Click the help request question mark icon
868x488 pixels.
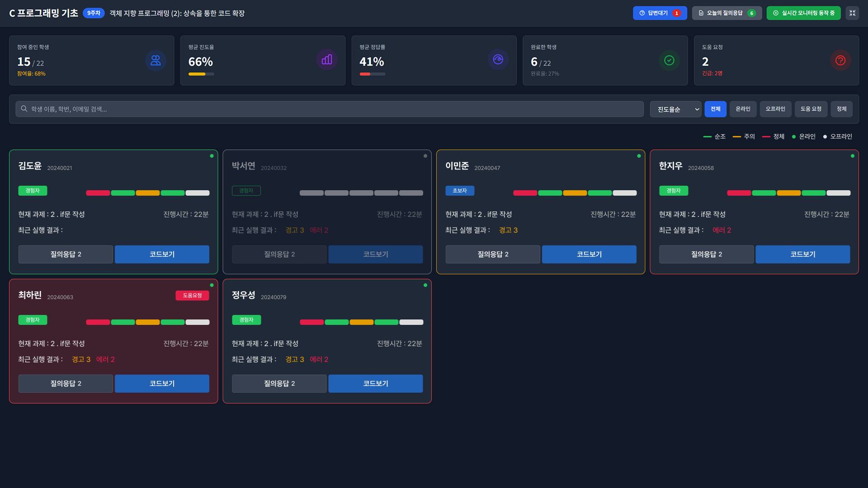tap(840, 60)
